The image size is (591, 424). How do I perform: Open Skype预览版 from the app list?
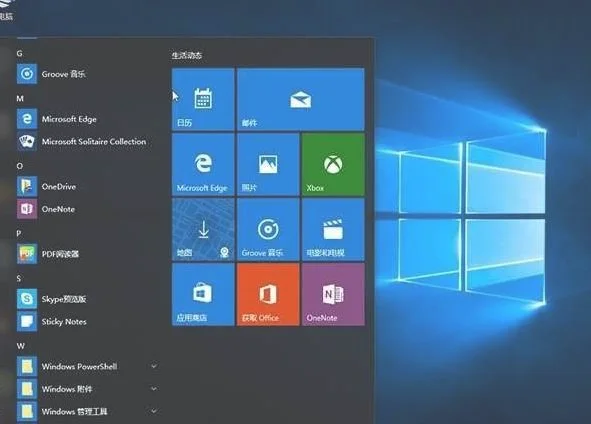pos(87,299)
